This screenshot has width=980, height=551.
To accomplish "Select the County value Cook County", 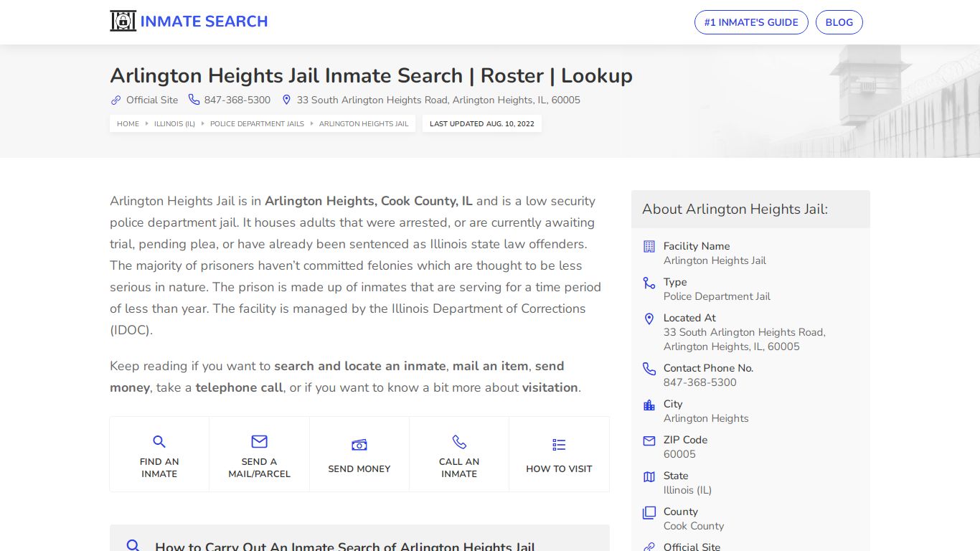I will coord(694,526).
